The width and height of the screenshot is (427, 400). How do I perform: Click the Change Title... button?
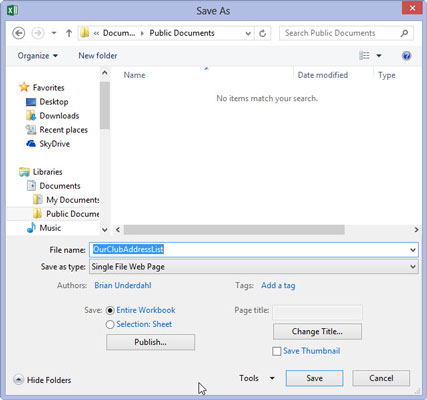(x=317, y=331)
